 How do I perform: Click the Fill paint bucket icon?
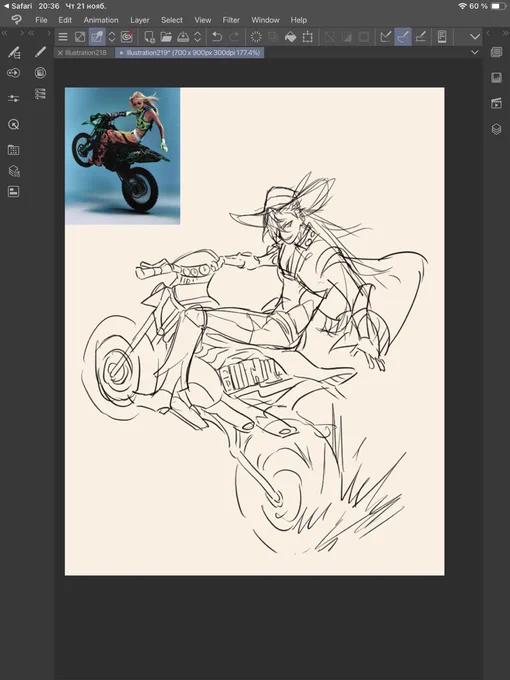tap(291, 37)
